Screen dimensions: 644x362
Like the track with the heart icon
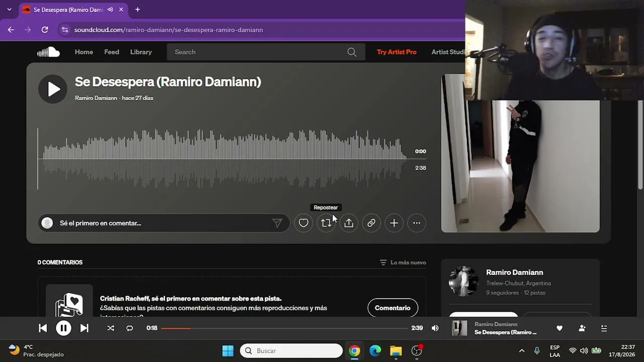(303, 223)
